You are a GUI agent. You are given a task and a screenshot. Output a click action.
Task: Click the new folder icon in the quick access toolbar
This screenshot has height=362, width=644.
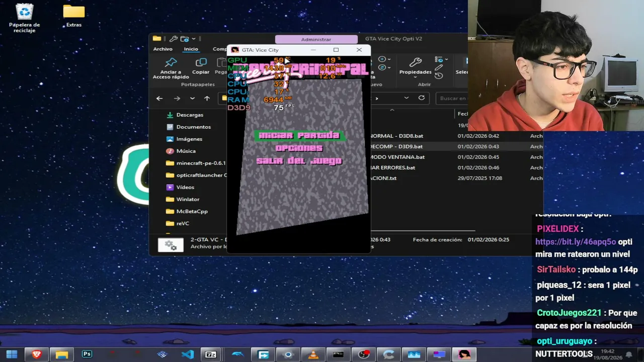184,39
